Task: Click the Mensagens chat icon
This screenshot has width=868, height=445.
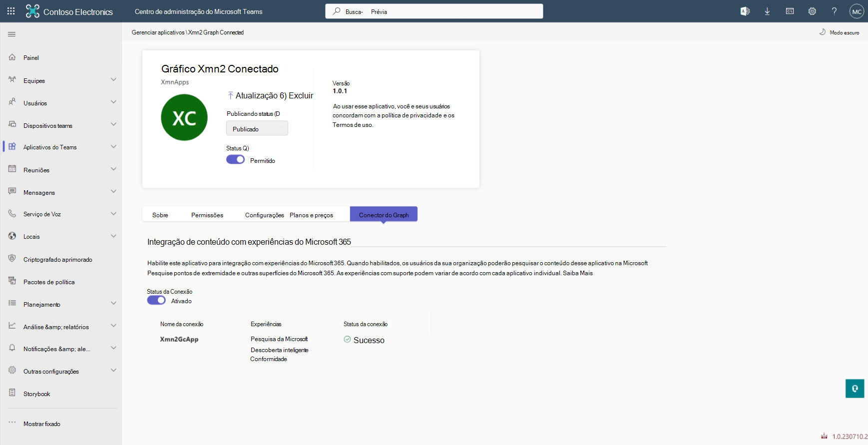Action: 12,192
